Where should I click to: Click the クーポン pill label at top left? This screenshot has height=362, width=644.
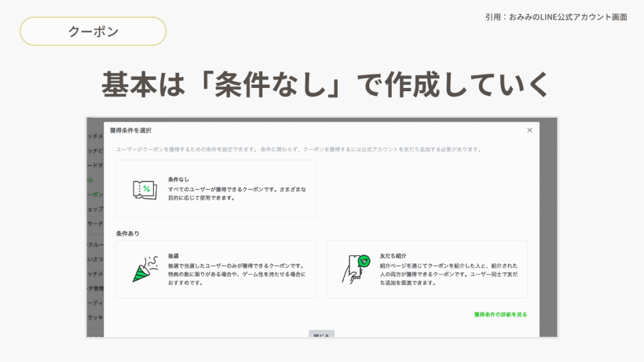click(93, 31)
